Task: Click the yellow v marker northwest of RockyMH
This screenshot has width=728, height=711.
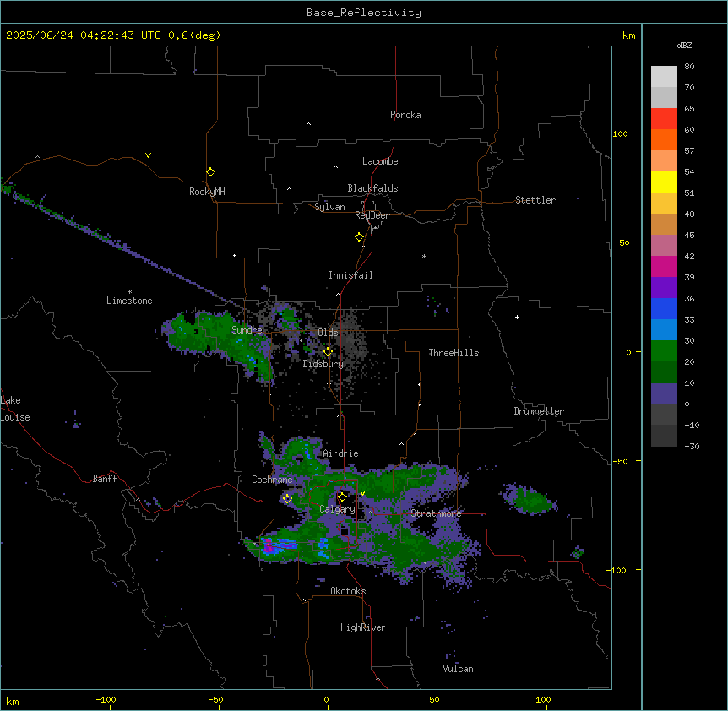Action: tap(148, 155)
